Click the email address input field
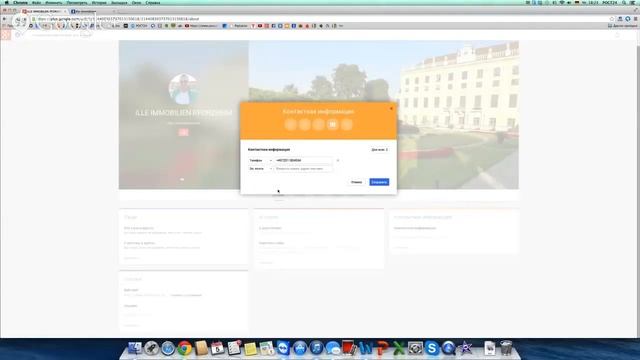640x360 pixels. (x=304, y=169)
